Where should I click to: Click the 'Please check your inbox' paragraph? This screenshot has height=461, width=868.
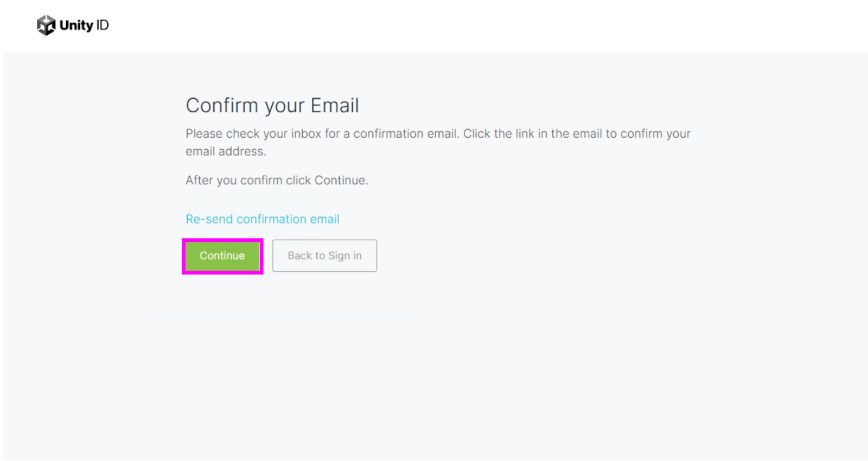(438, 142)
